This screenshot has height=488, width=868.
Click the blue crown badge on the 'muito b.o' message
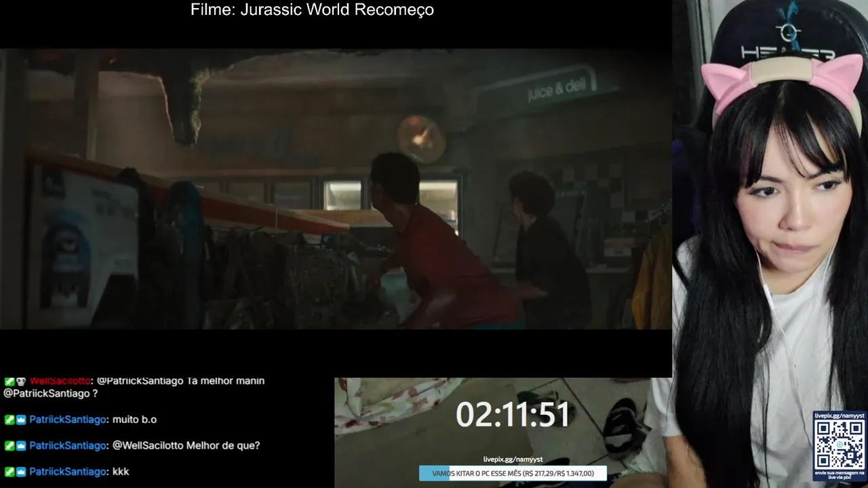point(21,420)
